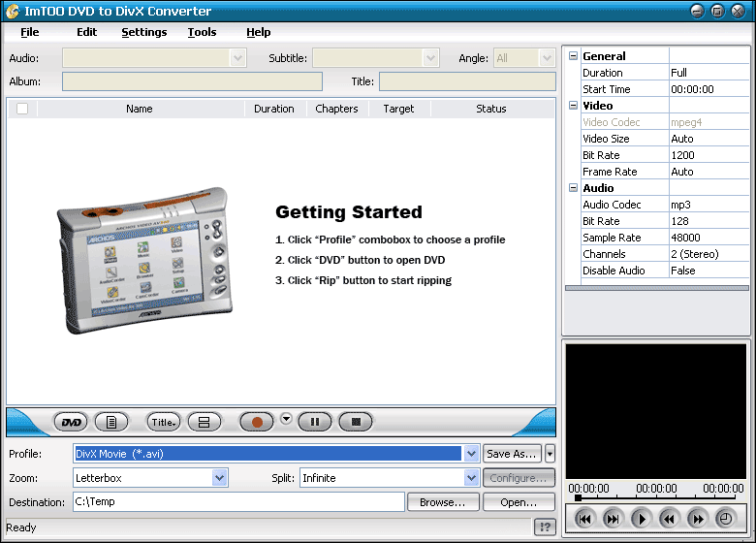
Task: Click the Name column header
Action: coord(140,109)
